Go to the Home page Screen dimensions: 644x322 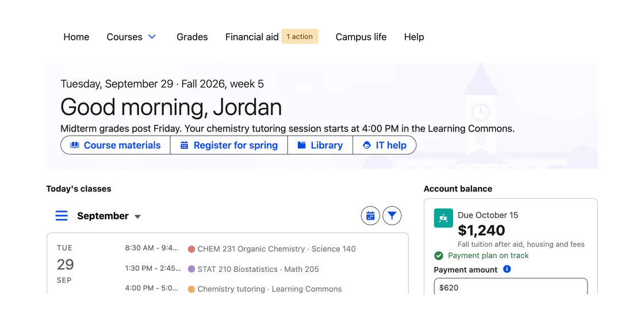tap(76, 37)
